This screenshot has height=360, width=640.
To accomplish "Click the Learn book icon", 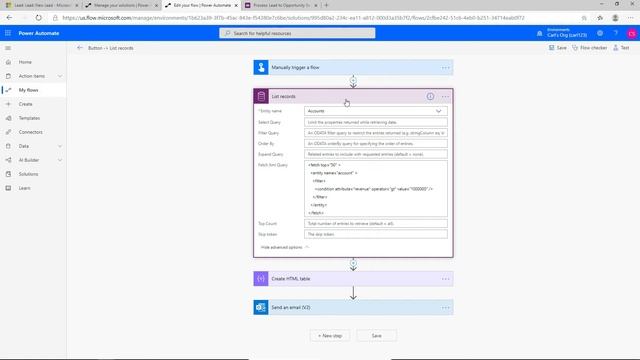I will (8, 188).
